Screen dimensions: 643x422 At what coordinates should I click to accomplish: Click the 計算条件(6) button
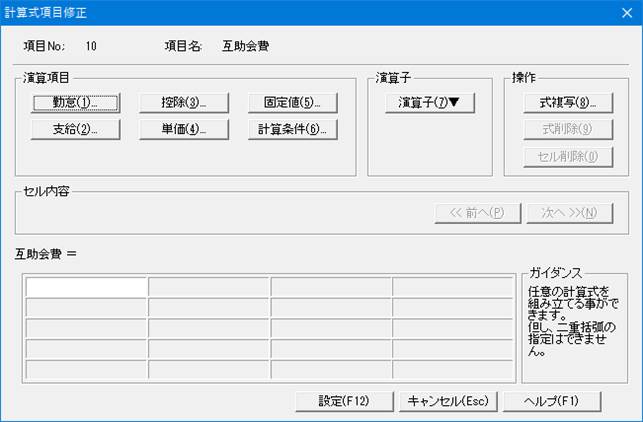pos(293,130)
